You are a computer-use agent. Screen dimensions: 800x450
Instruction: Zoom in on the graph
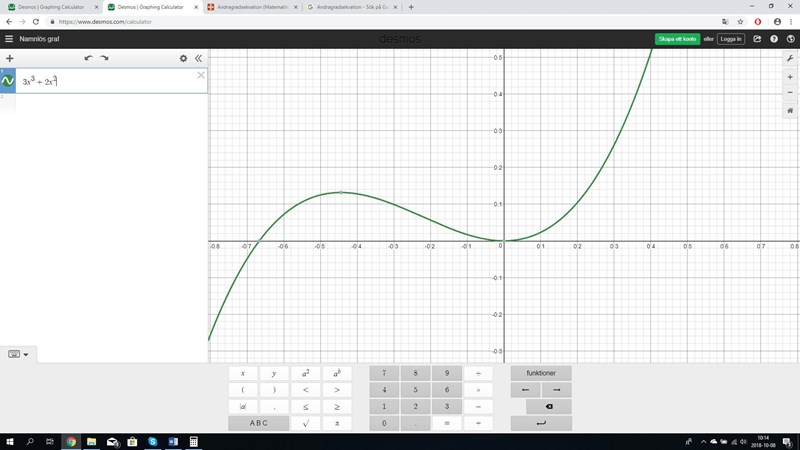coord(790,77)
